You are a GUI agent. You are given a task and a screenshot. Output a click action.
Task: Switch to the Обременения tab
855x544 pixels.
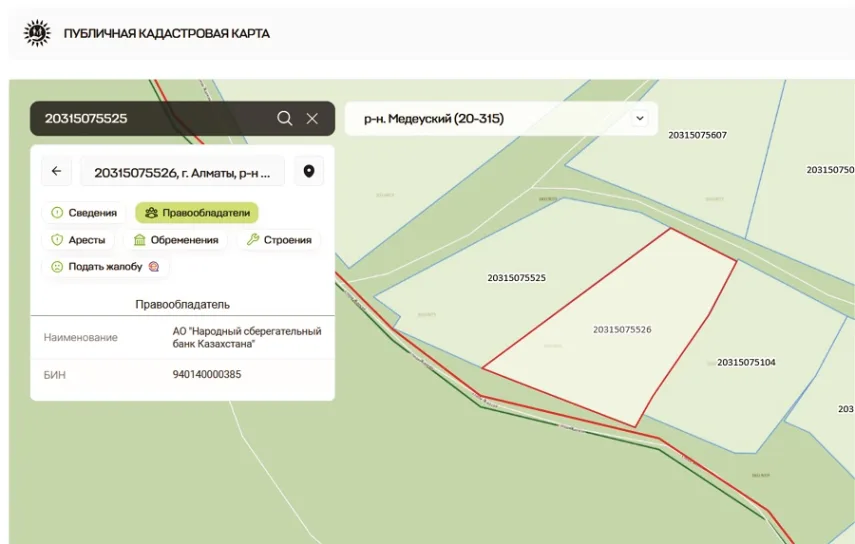click(176, 240)
